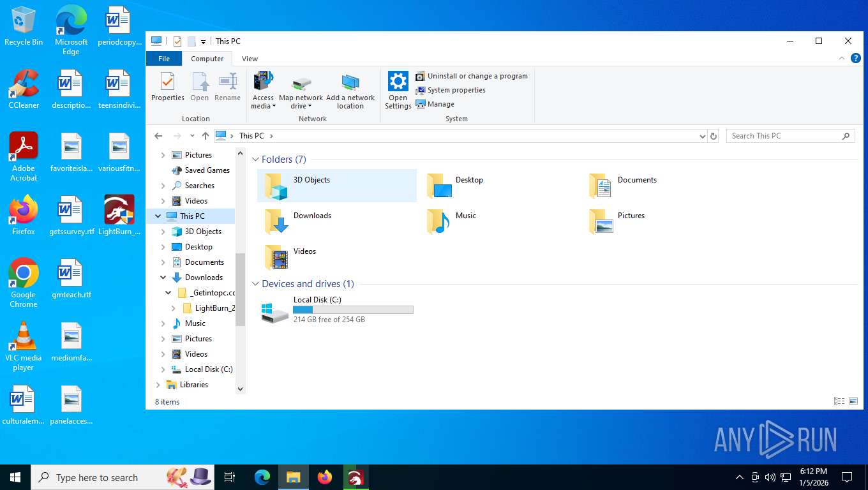This screenshot has height=490, width=868.
Task: Open the notification center icon
Action: (x=847, y=477)
